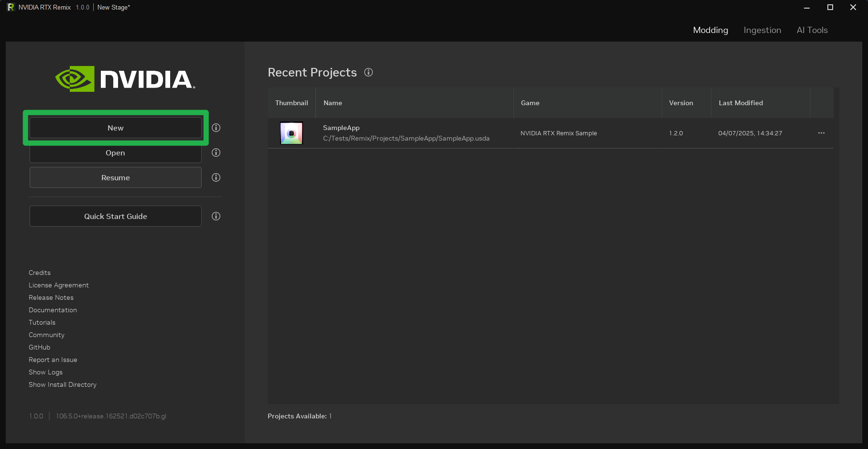This screenshot has height=449, width=868.
Task: Click the SampleApp project thumbnail
Action: coord(291,133)
